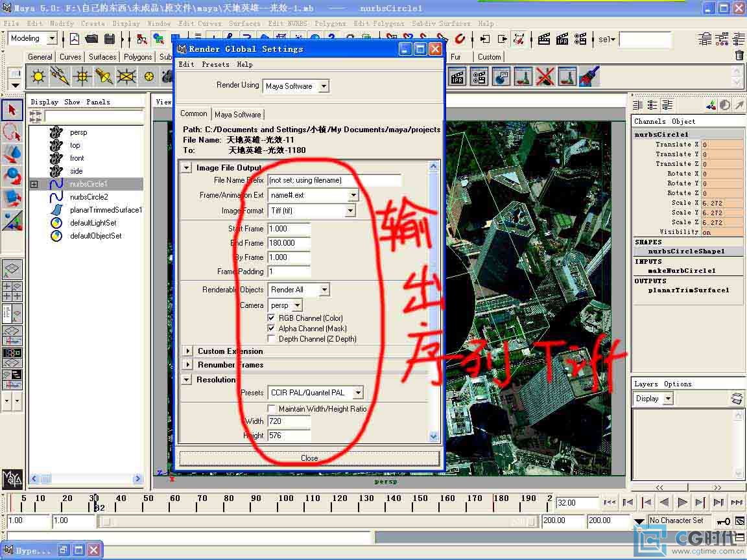Click the render current frame clapper icon
Screen dimensions: 747x560
tap(544, 39)
